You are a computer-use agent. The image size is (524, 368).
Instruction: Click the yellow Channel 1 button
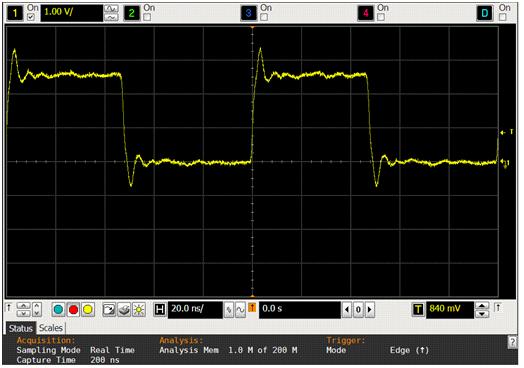pyautogui.click(x=15, y=13)
